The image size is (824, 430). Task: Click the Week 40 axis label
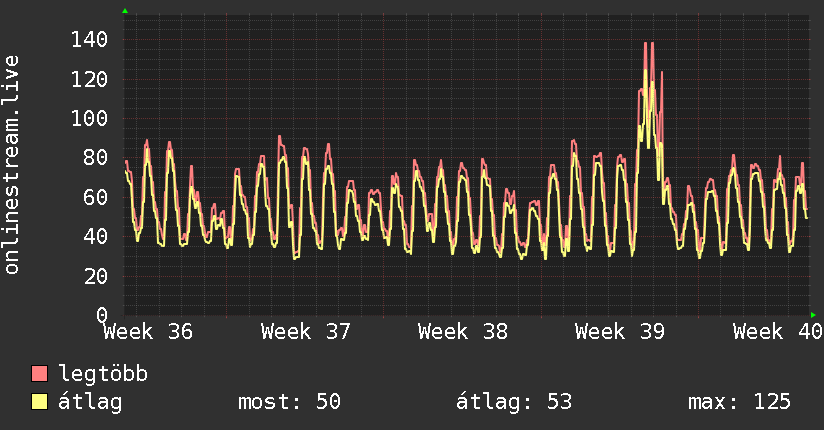(778, 332)
